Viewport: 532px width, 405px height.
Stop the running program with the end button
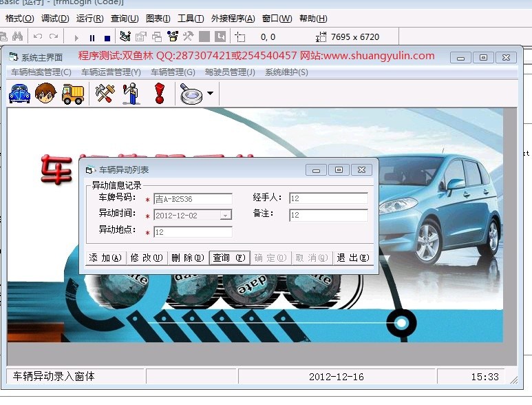point(107,38)
